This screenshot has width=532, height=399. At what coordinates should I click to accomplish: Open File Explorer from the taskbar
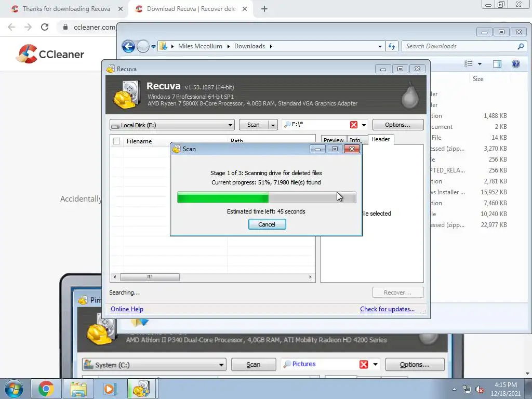pos(78,389)
